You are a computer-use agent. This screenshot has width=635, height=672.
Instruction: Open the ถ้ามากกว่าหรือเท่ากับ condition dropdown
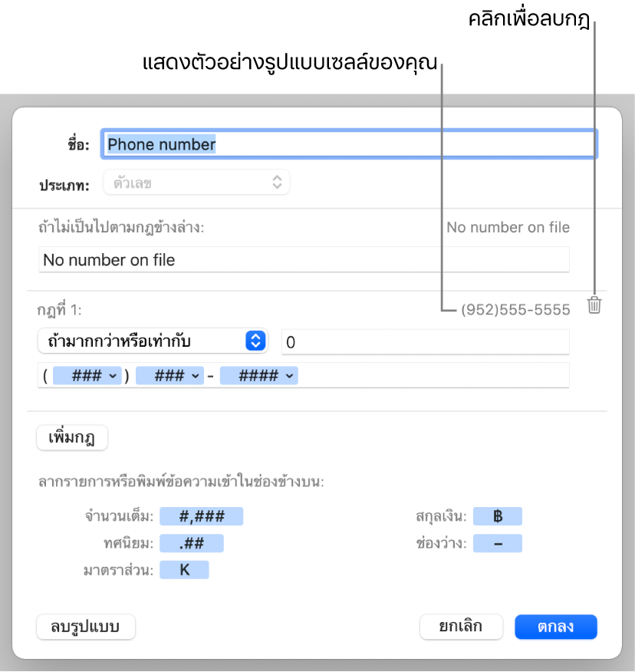(153, 341)
